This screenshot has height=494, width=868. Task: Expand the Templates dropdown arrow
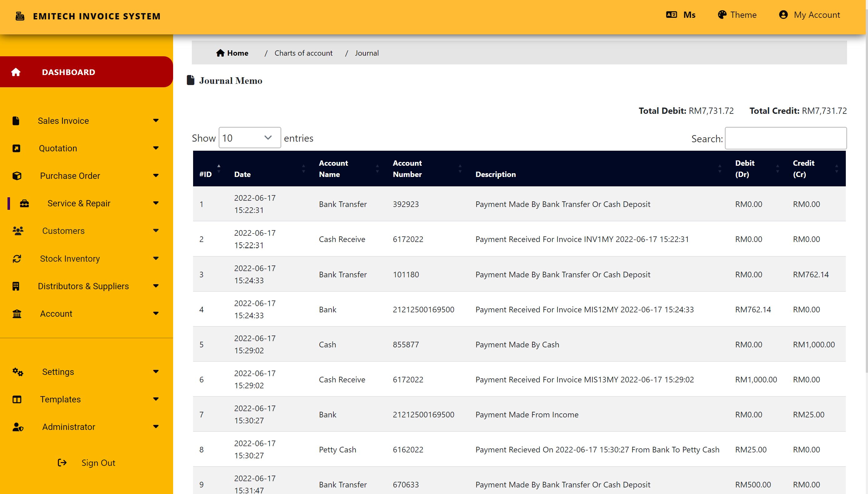pos(156,399)
